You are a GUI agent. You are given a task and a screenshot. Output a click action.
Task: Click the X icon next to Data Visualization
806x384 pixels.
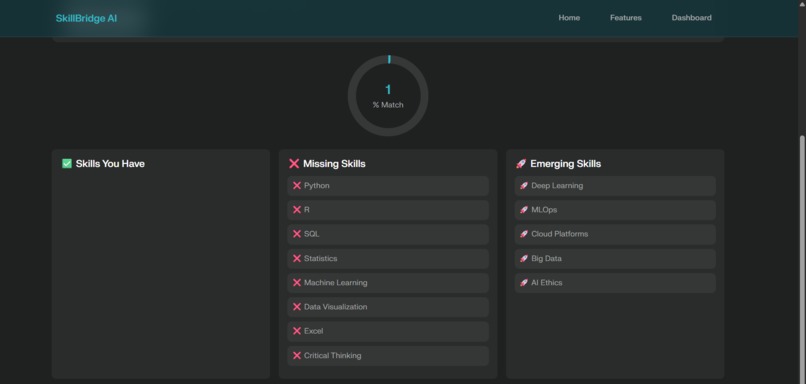(x=297, y=307)
